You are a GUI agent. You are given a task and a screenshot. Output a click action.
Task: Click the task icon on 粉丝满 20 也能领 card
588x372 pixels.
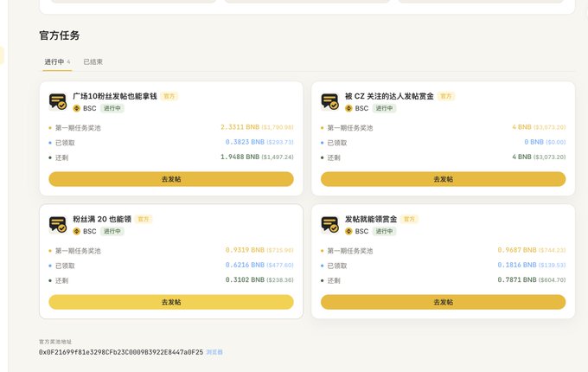58,224
